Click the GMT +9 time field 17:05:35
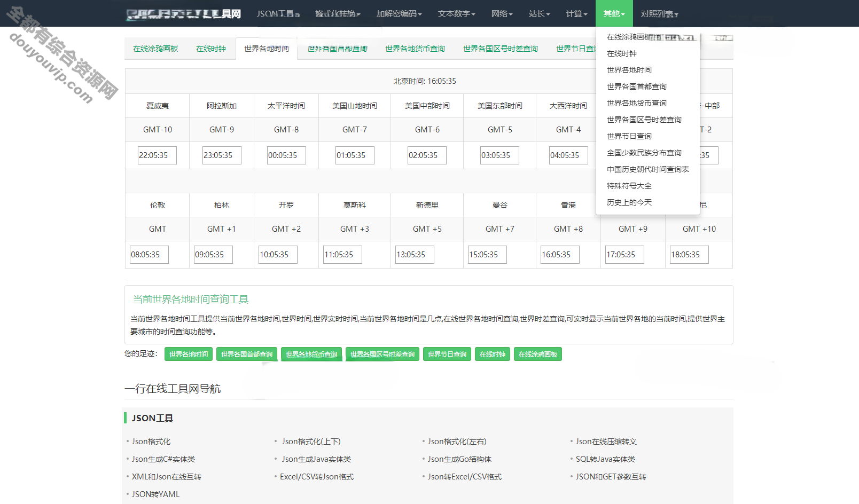 pyautogui.click(x=624, y=255)
